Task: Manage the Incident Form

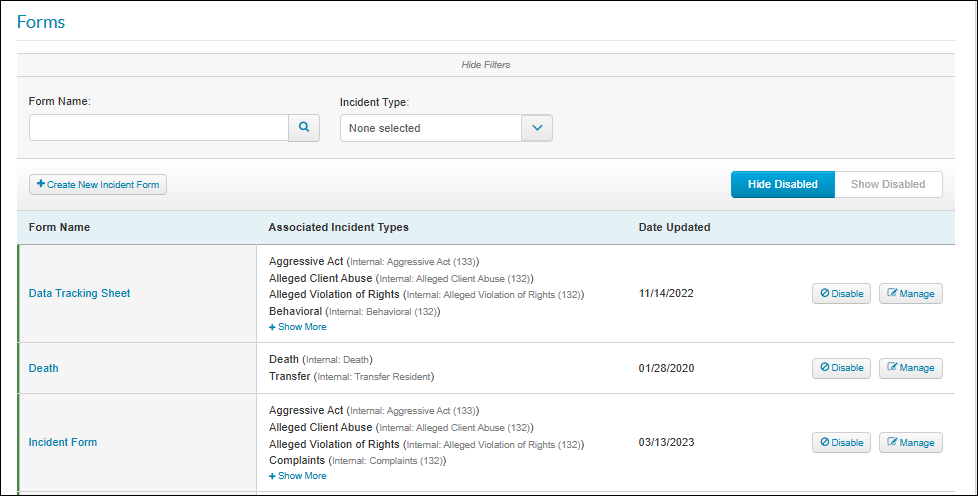Action: [911, 442]
